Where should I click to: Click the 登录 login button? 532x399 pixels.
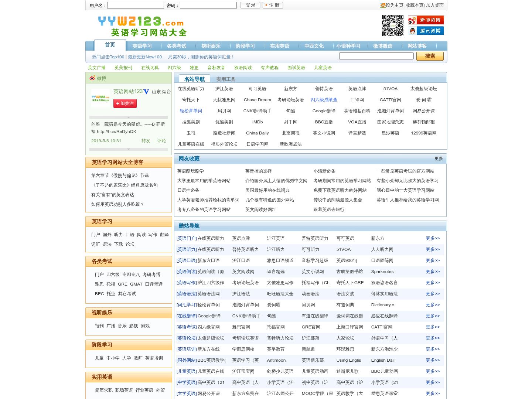250,5
